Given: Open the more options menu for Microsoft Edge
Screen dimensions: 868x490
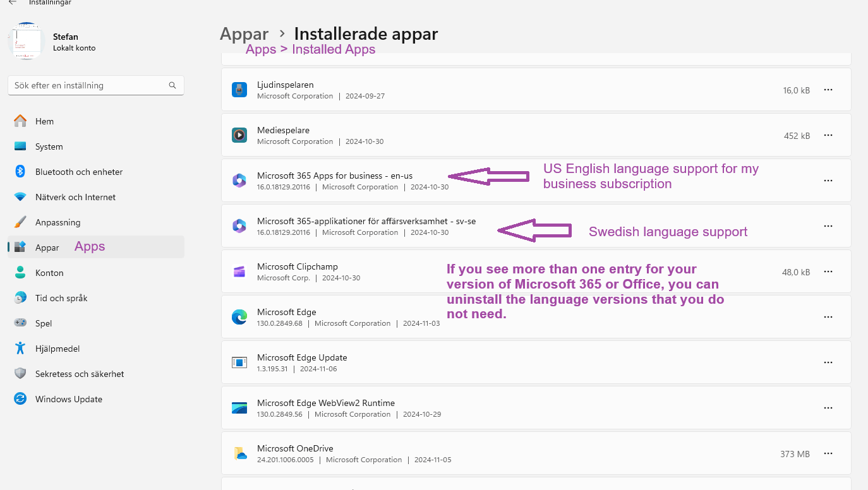Looking at the screenshot, I should [828, 317].
